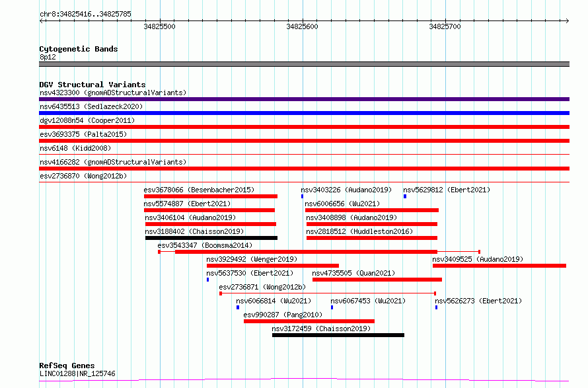Open variant nsv4323300 (gnomADStructuralVariants)
Image resolution: width=588 pixels, height=388 pixels.
pyautogui.click(x=113, y=93)
